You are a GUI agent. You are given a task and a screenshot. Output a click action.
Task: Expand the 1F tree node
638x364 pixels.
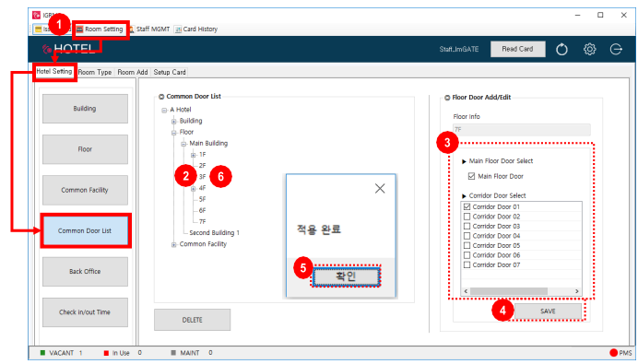(x=194, y=155)
